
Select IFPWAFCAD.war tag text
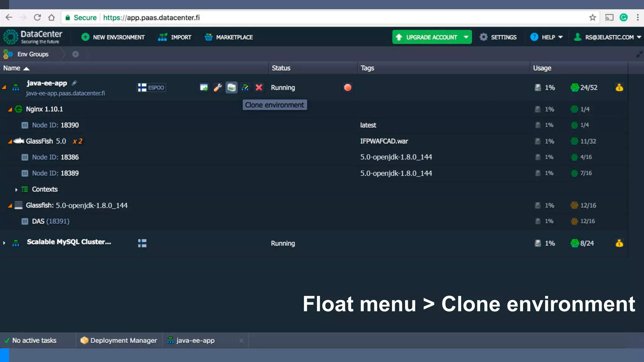tap(384, 141)
